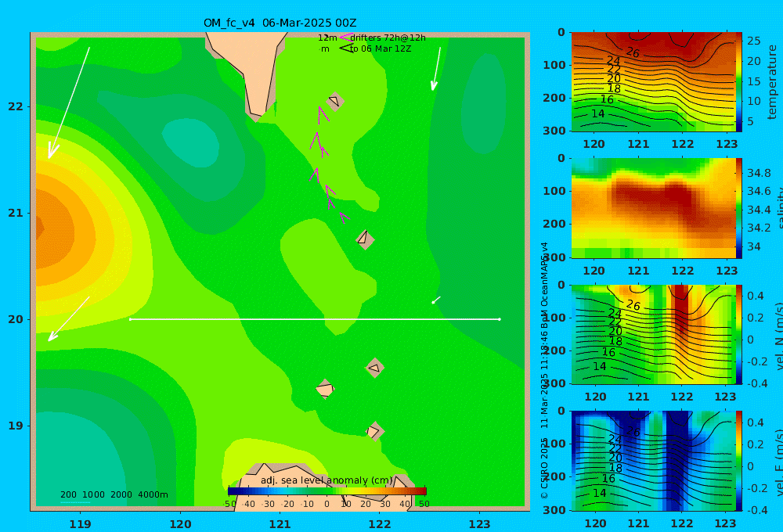
Task: Click the vel. E (m/s) colorbar
Action: pyautogui.click(x=739, y=461)
